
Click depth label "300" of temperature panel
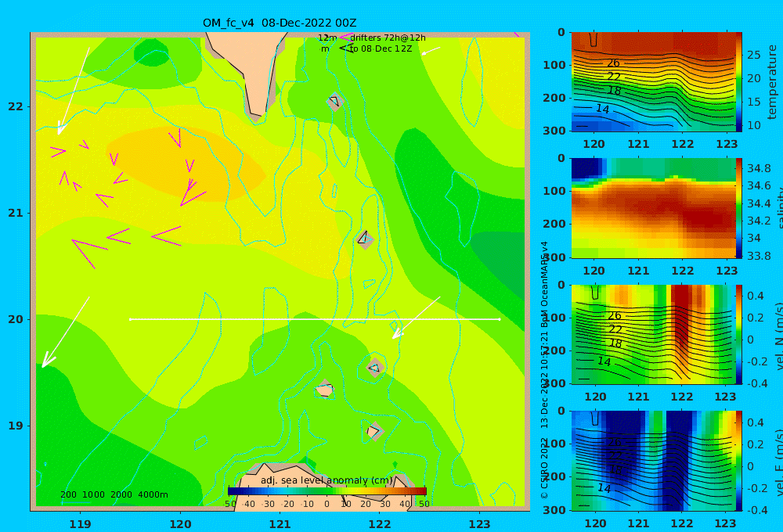point(554,131)
